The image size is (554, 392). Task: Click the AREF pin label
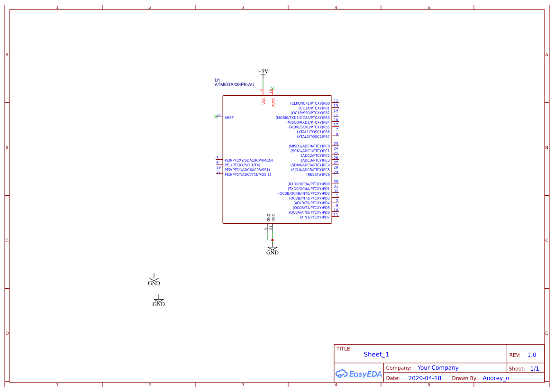[229, 118]
